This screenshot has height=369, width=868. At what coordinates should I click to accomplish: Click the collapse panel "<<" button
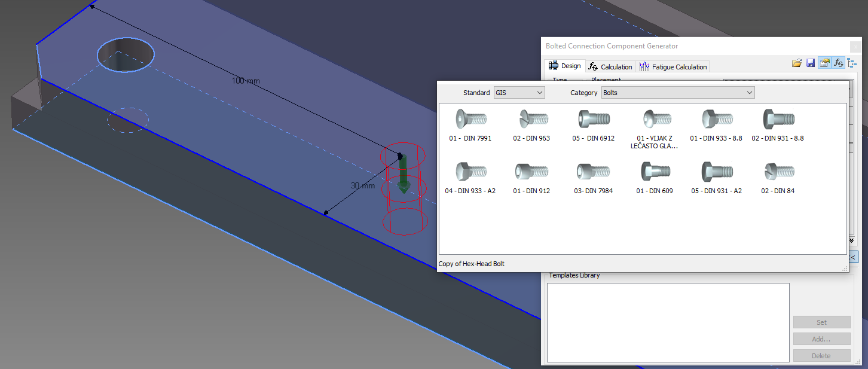pyautogui.click(x=853, y=257)
